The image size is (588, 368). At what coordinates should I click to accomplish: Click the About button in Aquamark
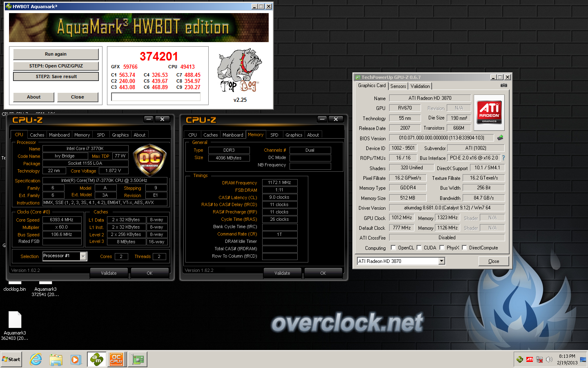[34, 97]
